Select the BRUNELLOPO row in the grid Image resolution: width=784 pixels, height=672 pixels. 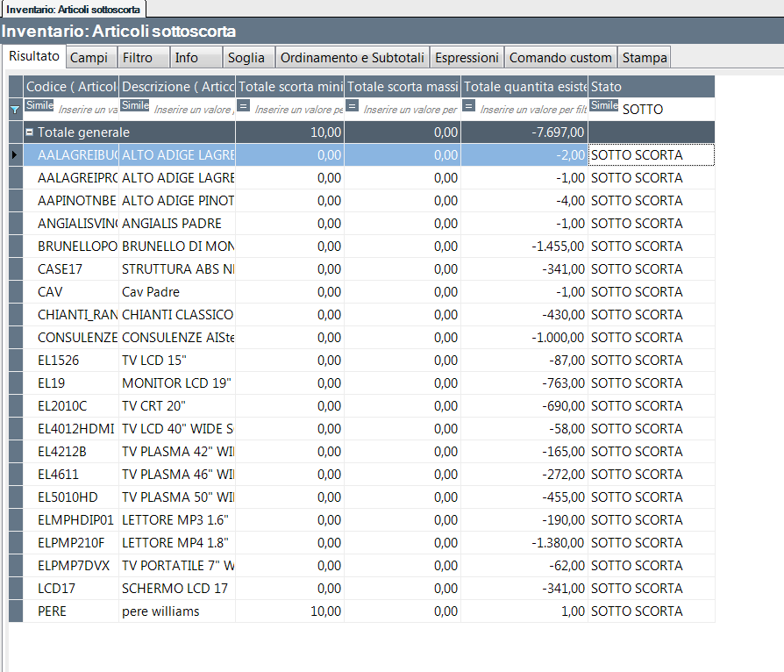tap(77, 247)
